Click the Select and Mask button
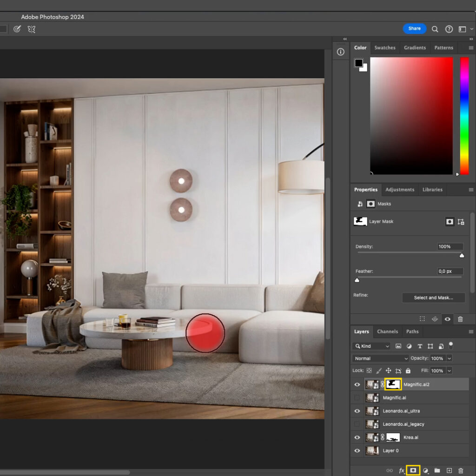This screenshot has width=476, height=476. pyautogui.click(x=433, y=297)
